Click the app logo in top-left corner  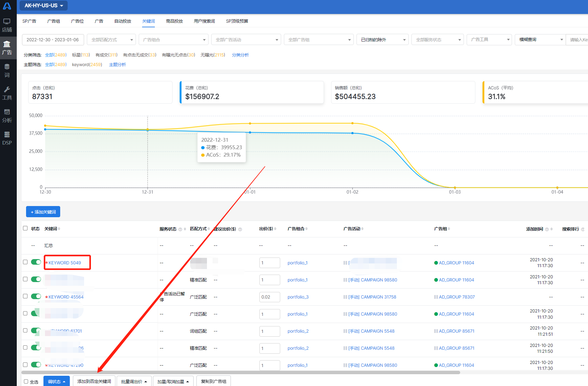[7, 6]
